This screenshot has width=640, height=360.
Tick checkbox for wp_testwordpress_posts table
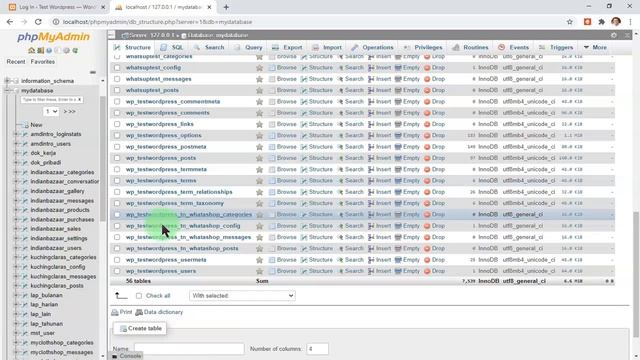click(117, 158)
